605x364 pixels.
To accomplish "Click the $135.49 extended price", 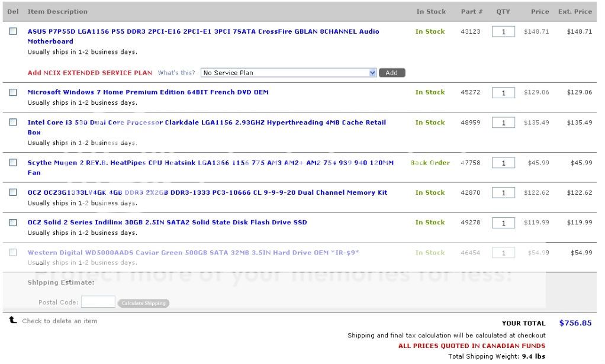I will click(580, 123).
